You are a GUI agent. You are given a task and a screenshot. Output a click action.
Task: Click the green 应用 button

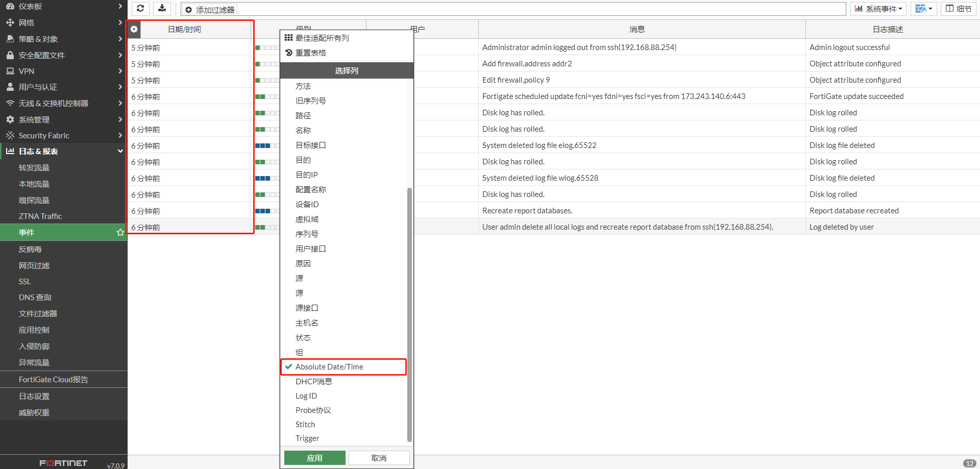tap(314, 458)
